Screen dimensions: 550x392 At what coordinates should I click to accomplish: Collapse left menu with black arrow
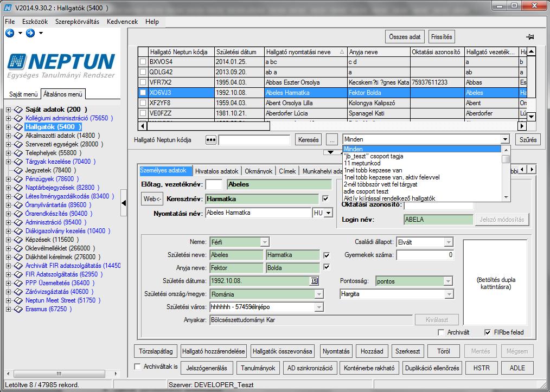pyautogui.click(x=124, y=203)
